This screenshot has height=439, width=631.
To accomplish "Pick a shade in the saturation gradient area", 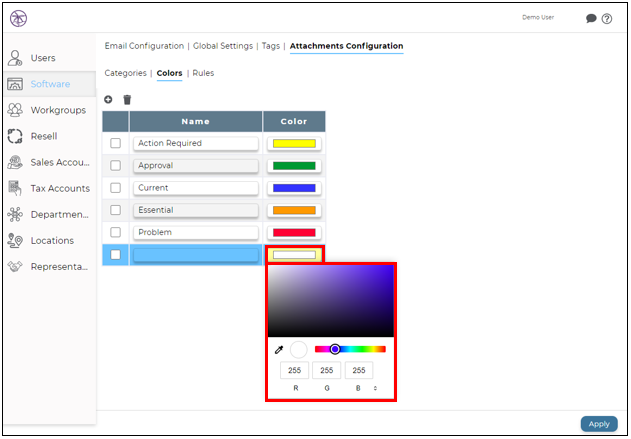I will coord(331,301).
